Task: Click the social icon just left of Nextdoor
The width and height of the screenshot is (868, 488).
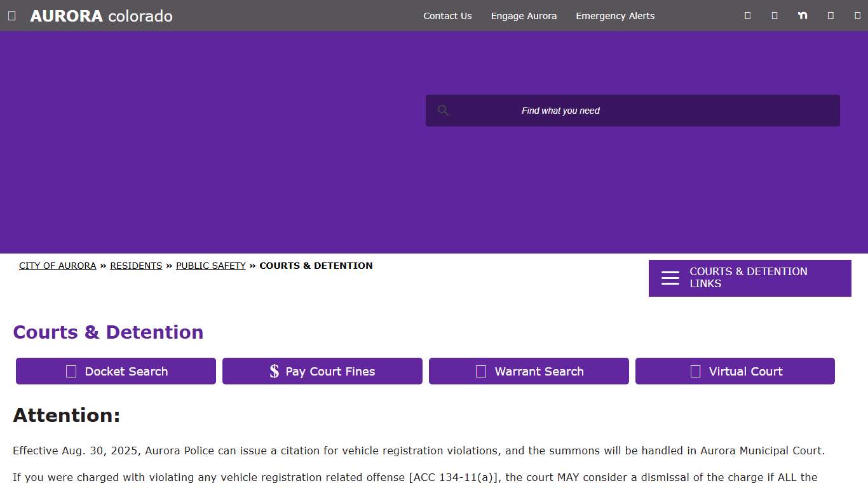Action: coord(775,16)
